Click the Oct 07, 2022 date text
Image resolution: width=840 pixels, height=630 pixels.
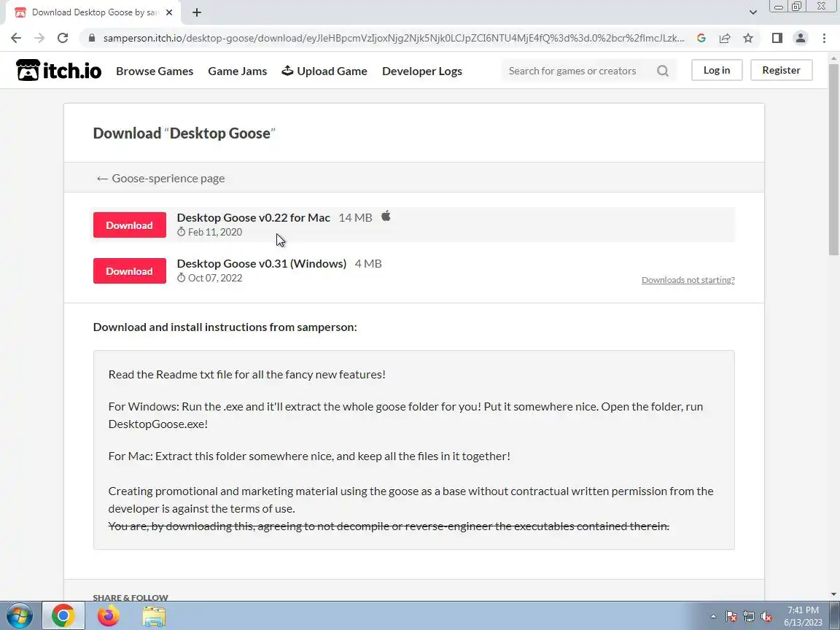point(215,278)
